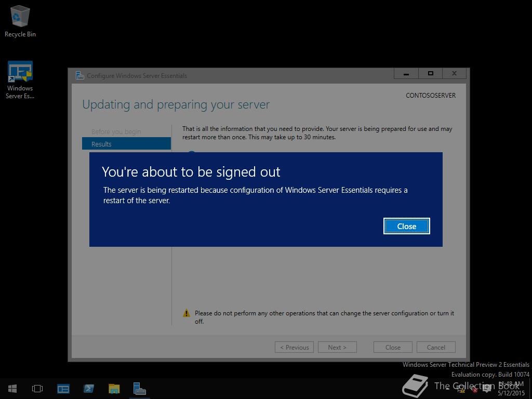Show hidden system tray icons
Image resolution: width=532 pixels, height=399 pixels.
[447, 389]
